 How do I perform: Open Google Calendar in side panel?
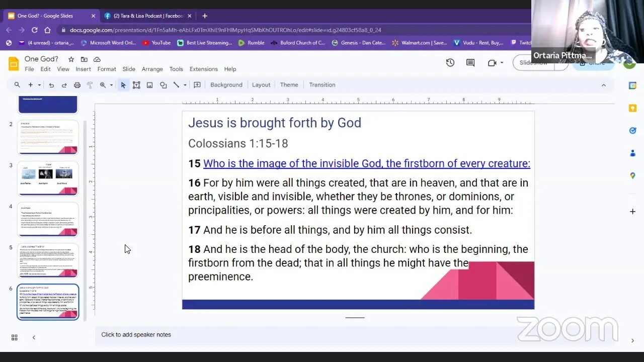click(x=632, y=85)
